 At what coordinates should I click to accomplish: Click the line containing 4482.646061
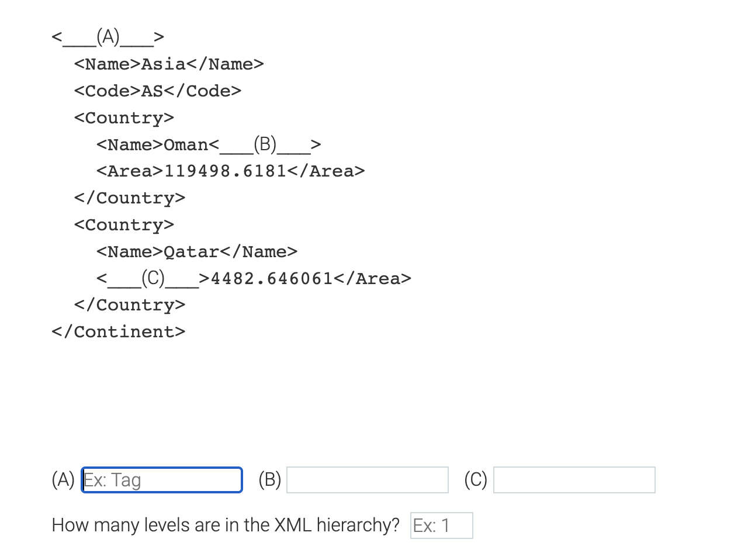(254, 278)
